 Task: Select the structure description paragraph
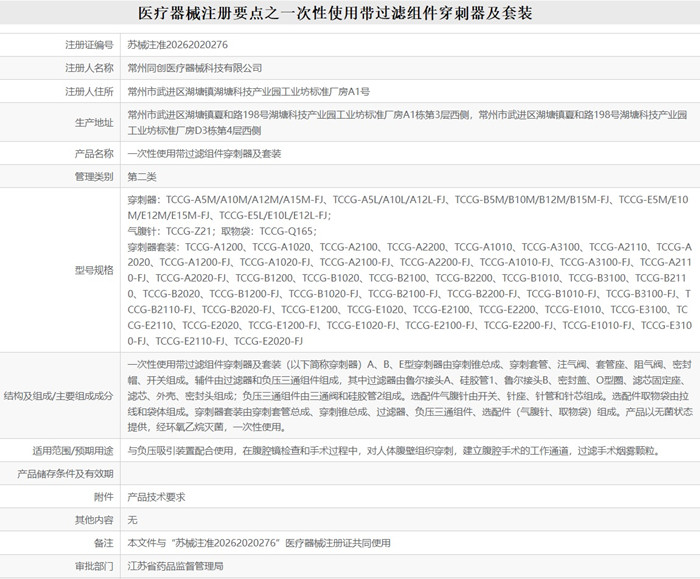(x=410, y=396)
